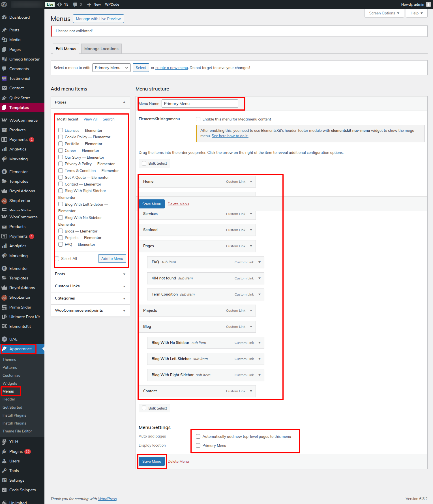Switch to View All pages tab
The image size is (433, 504).
91,119
